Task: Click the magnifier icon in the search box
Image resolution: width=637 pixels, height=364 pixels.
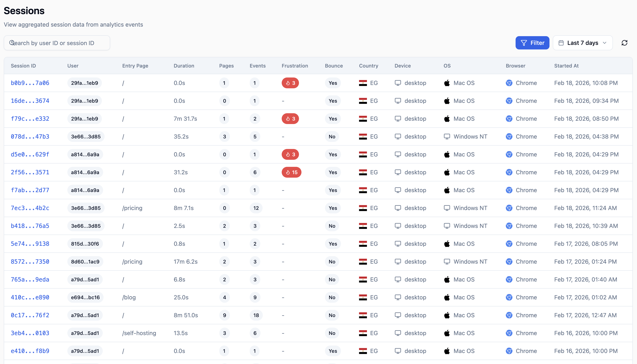Action: [12, 43]
